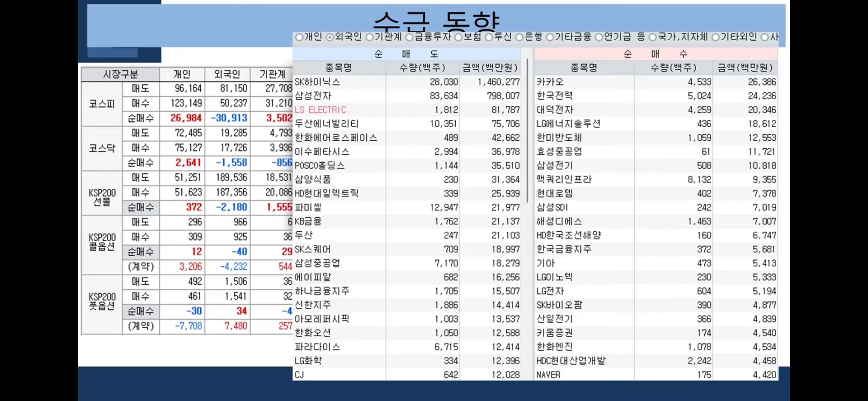Select POSCO홀딩스 row

coord(406,166)
